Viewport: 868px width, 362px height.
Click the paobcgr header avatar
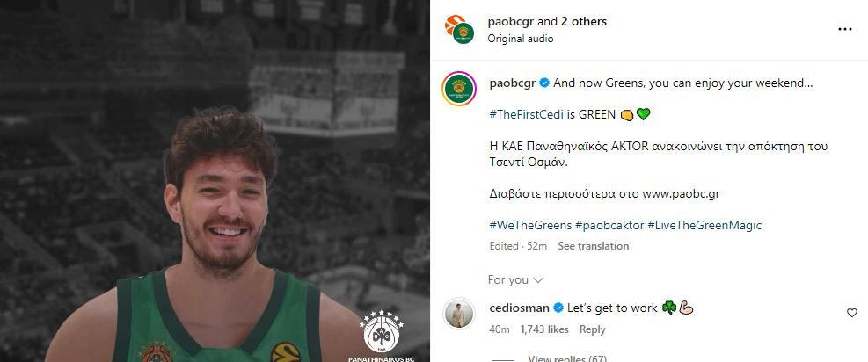coord(459,29)
